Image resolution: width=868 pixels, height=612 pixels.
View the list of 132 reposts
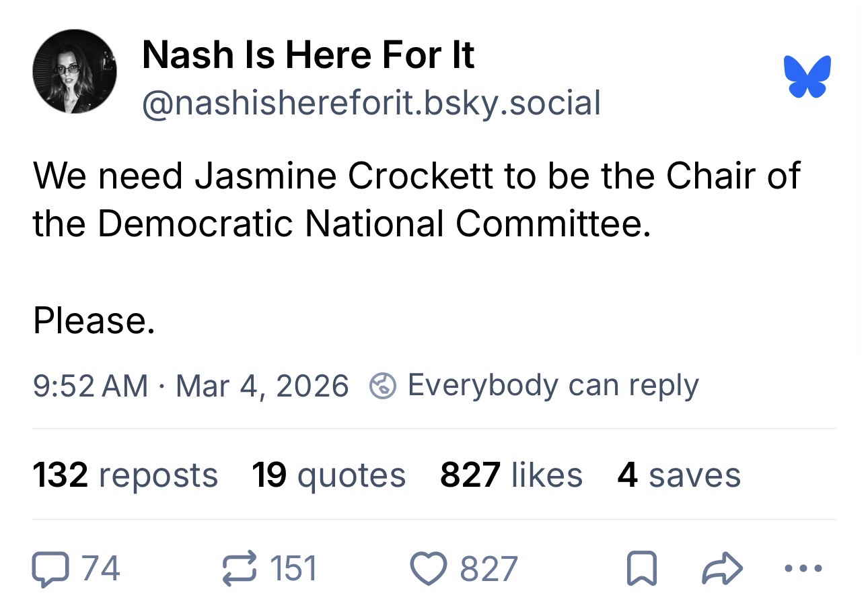[x=125, y=475]
